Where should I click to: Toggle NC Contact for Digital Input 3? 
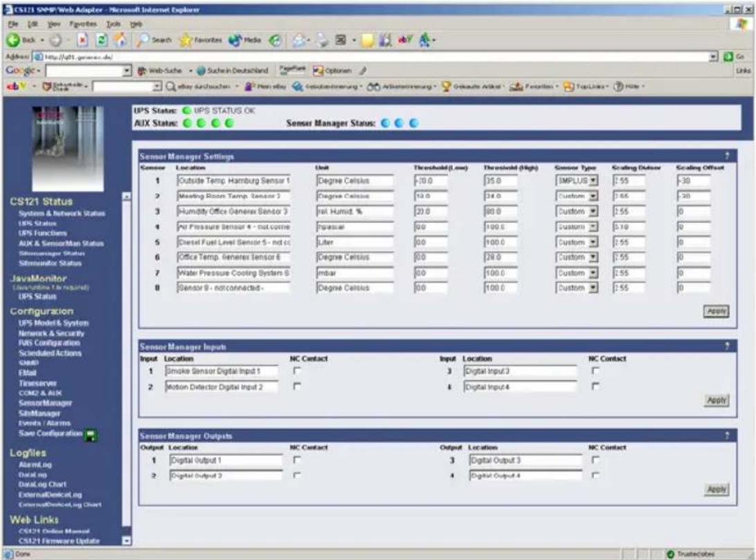(595, 371)
